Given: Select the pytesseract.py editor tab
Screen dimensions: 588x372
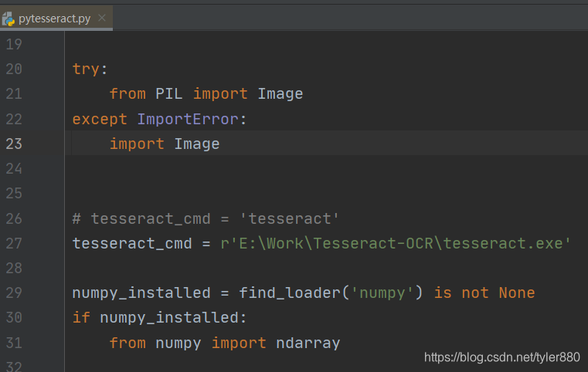Looking at the screenshot, I should pos(56,18).
